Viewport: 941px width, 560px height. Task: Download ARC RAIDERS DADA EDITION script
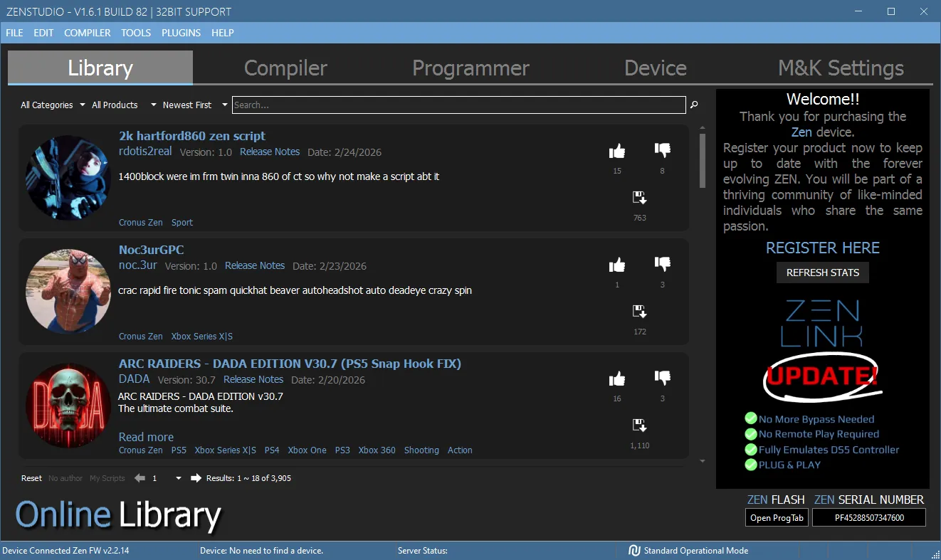pos(639,426)
